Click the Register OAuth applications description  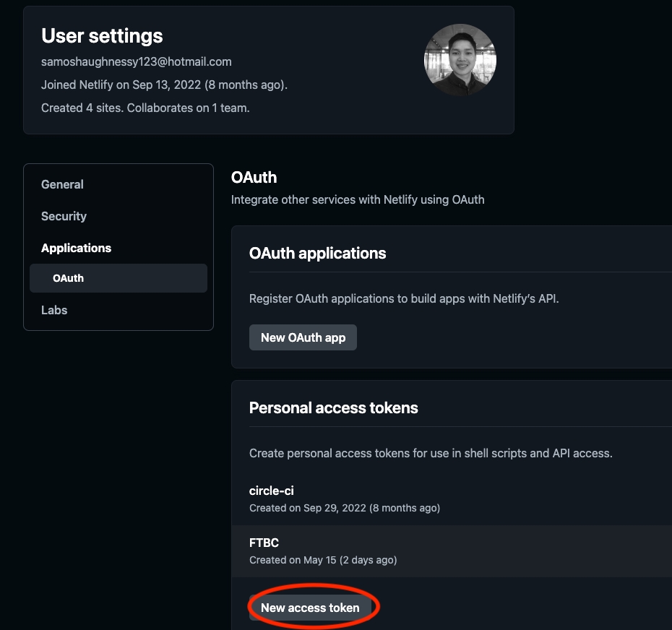click(404, 298)
